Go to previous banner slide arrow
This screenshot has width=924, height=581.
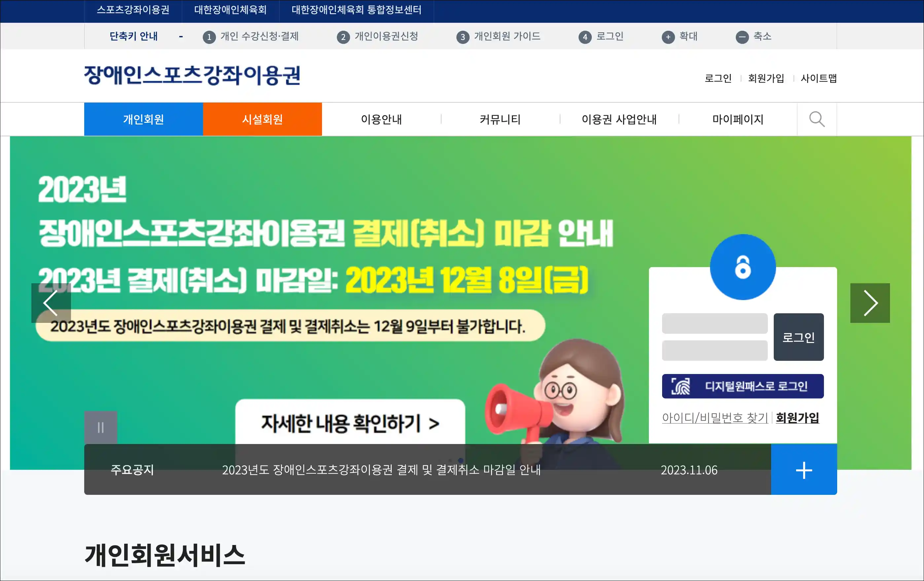(51, 303)
